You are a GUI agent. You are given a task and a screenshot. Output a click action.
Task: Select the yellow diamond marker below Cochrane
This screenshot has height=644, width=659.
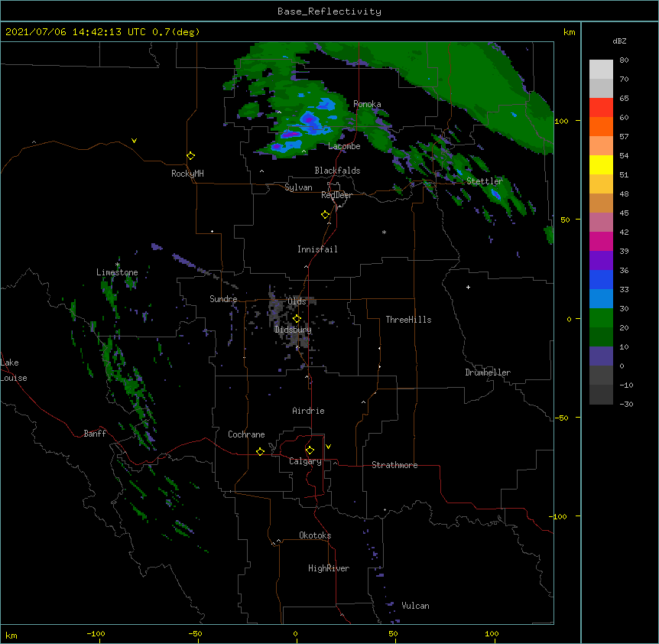(260, 451)
